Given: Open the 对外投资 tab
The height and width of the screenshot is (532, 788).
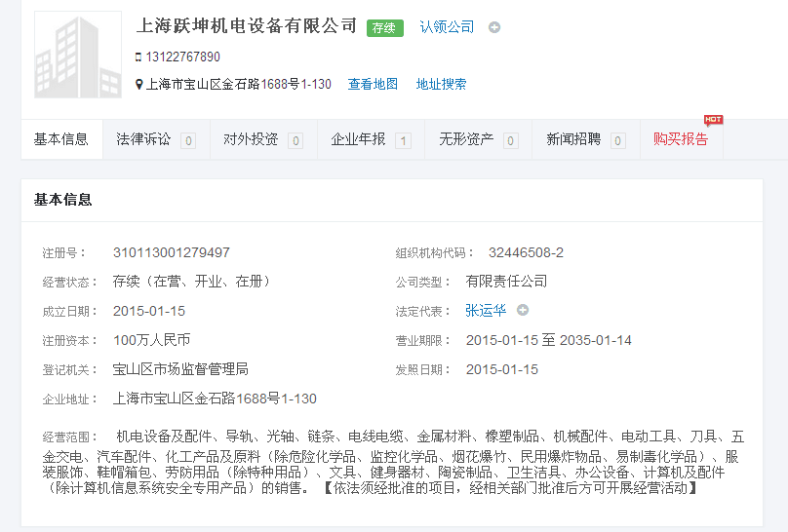Looking at the screenshot, I should [x=251, y=139].
